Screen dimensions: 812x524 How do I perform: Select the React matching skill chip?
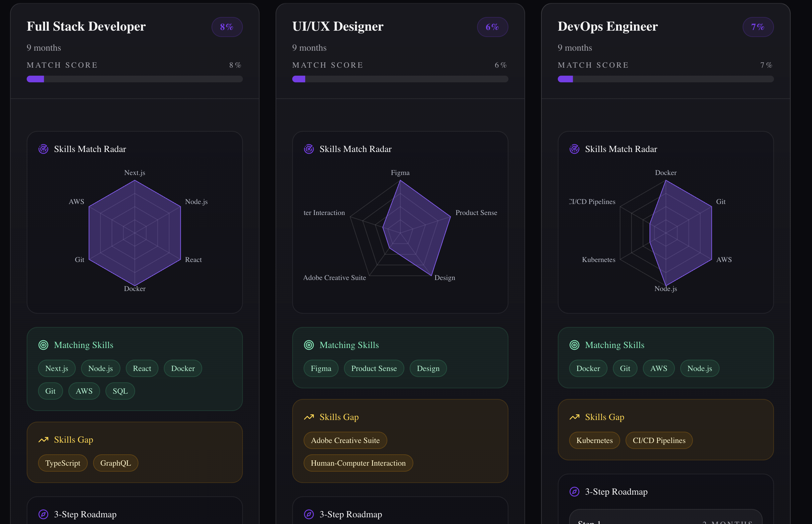point(142,369)
